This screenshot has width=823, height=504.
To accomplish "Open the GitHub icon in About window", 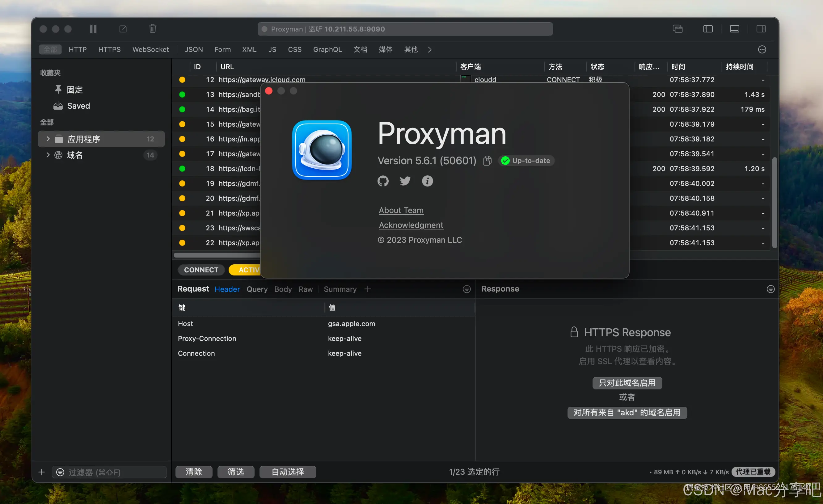I will (x=383, y=181).
